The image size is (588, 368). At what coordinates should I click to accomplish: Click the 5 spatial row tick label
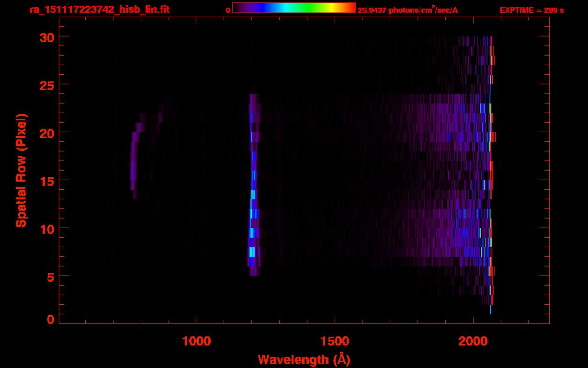click(50, 276)
